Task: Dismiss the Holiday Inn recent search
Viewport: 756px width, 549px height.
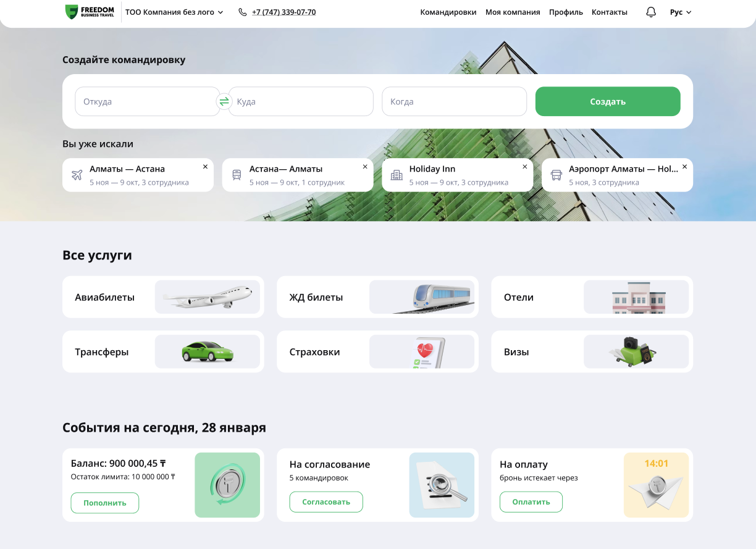Action: click(525, 167)
